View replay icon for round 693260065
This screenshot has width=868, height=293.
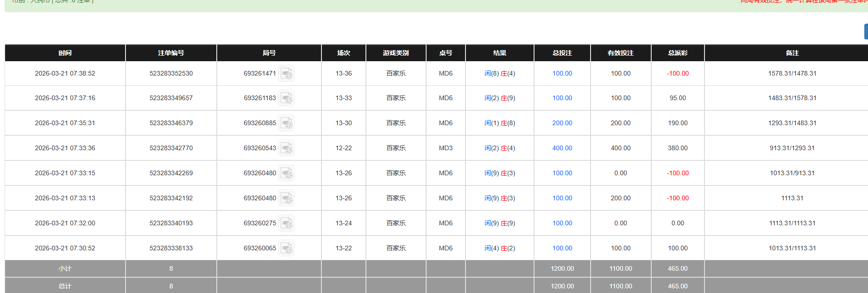286,248
